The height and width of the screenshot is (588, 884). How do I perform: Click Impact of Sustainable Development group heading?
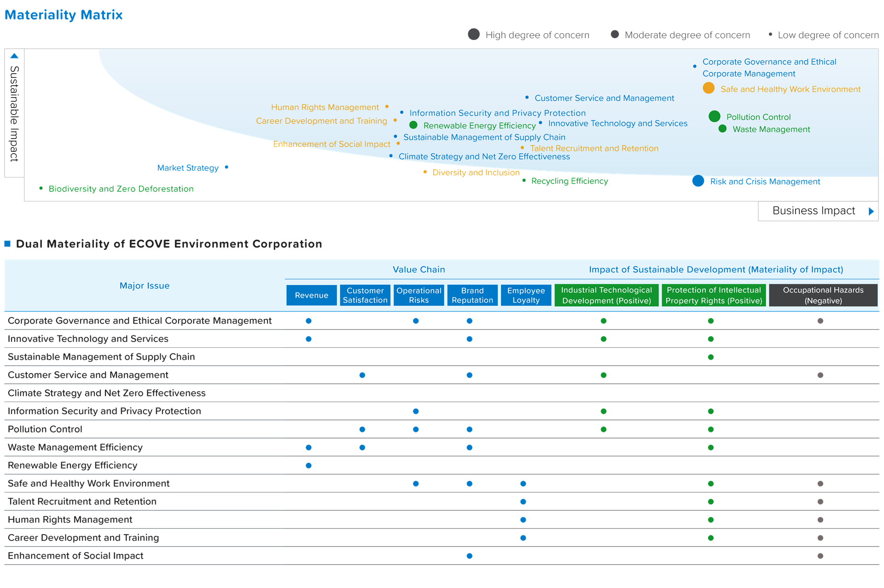click(716, 270)
